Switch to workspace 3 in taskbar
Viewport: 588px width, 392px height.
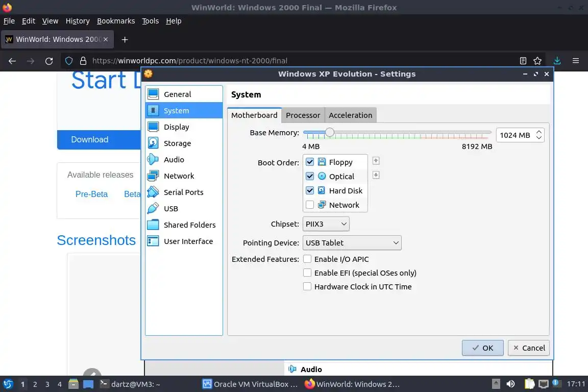(47, 384)
